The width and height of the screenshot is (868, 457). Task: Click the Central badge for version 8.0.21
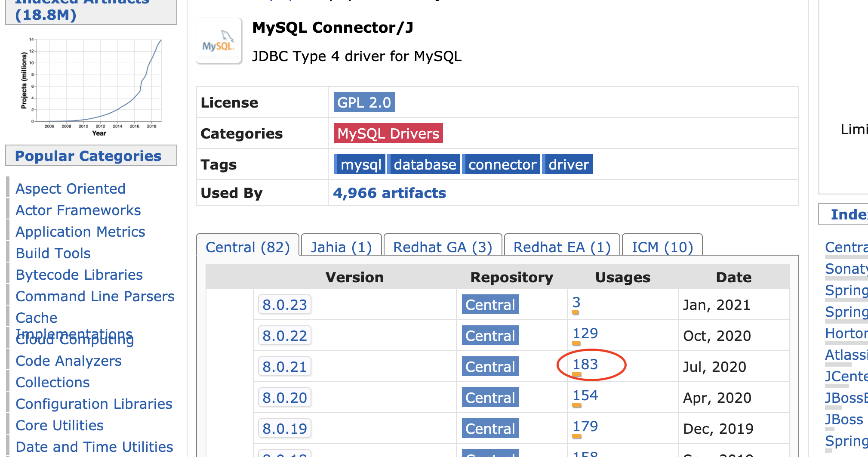coord(490,367)
